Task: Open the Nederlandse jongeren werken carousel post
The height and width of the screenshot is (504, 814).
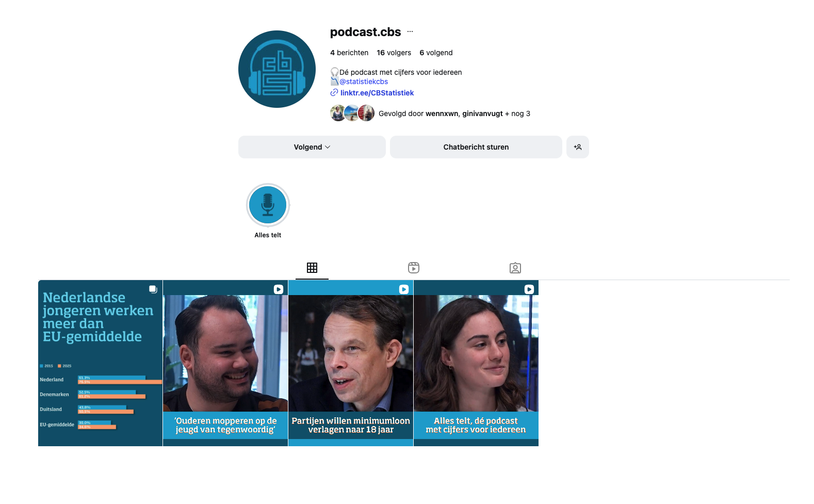Action: [100, 363]
